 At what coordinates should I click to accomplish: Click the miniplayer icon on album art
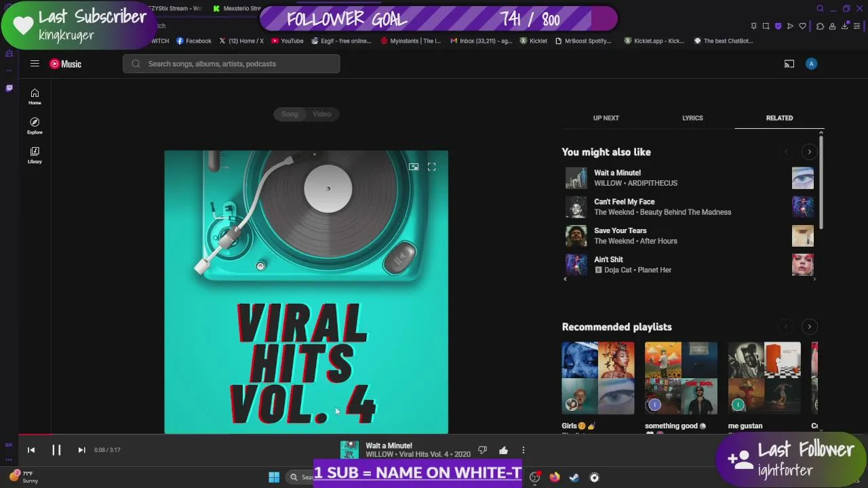[414, 167]
